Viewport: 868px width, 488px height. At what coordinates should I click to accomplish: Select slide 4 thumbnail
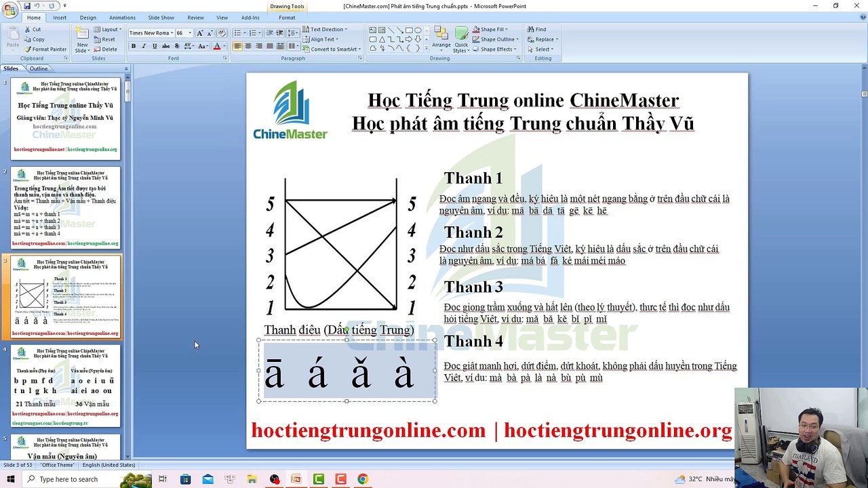tap(66, 386)
